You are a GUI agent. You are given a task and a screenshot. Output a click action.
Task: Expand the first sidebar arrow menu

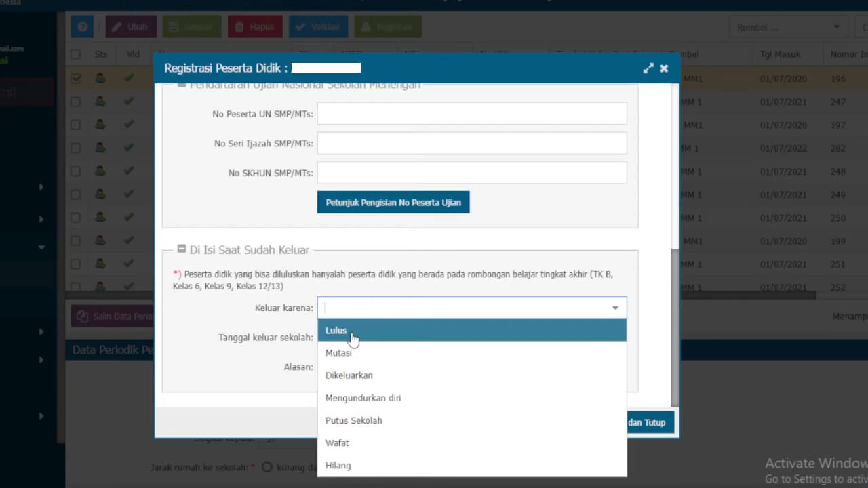coord(41,187)
